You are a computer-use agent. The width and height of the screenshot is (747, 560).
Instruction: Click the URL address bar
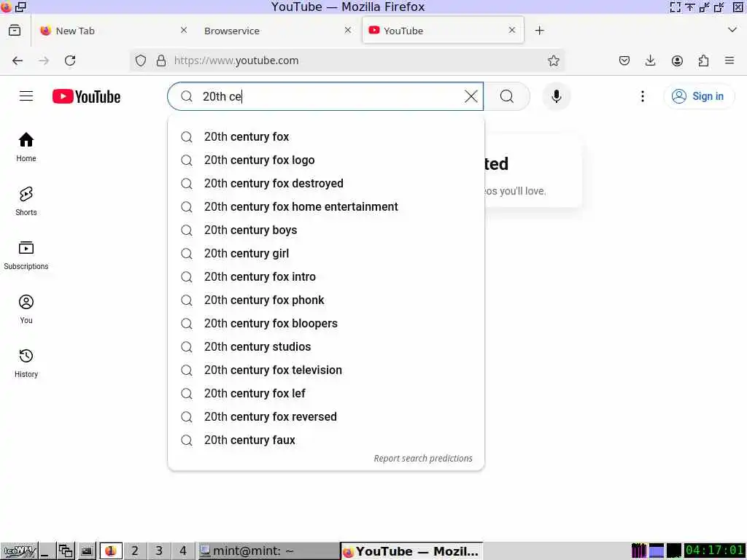348,61
